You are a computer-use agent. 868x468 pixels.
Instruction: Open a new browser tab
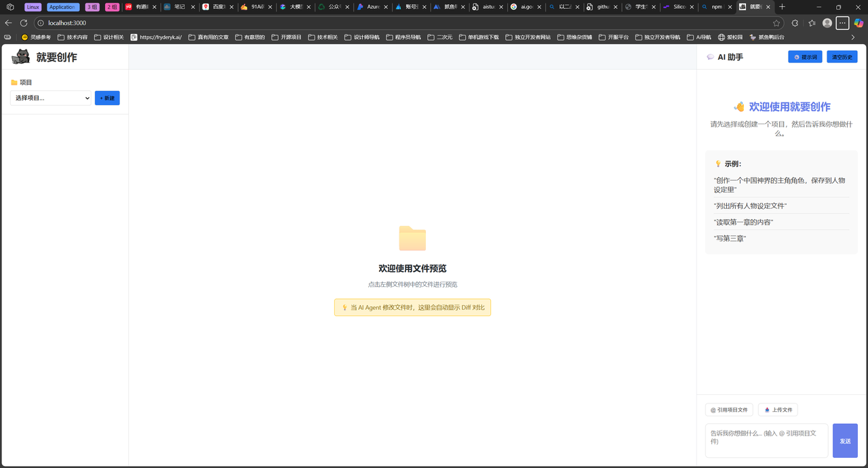[x=782, y=7]
